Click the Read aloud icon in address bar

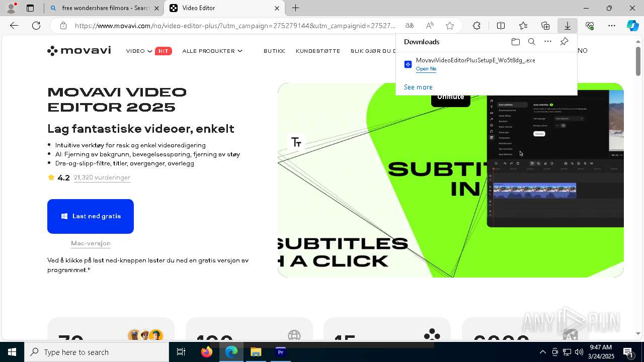point(430,26)
